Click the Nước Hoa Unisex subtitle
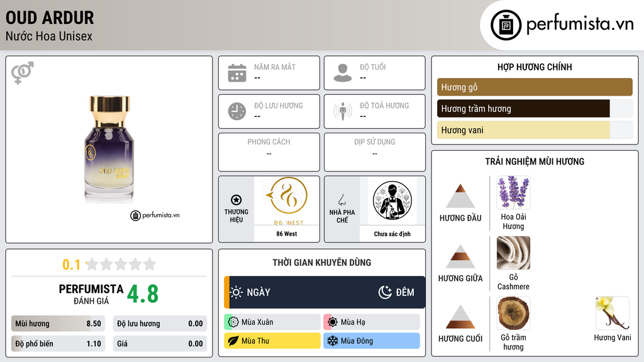Viewport: 644px width, 362px height. tap(49, 36)
